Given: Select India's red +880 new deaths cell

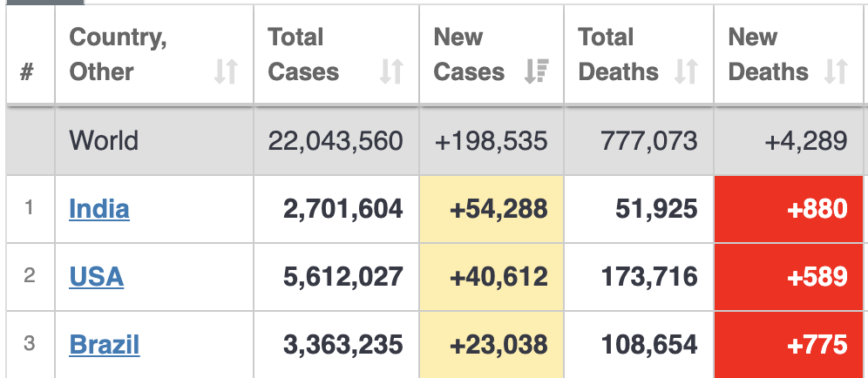Looking at the screenshot, I should [790, 209].
